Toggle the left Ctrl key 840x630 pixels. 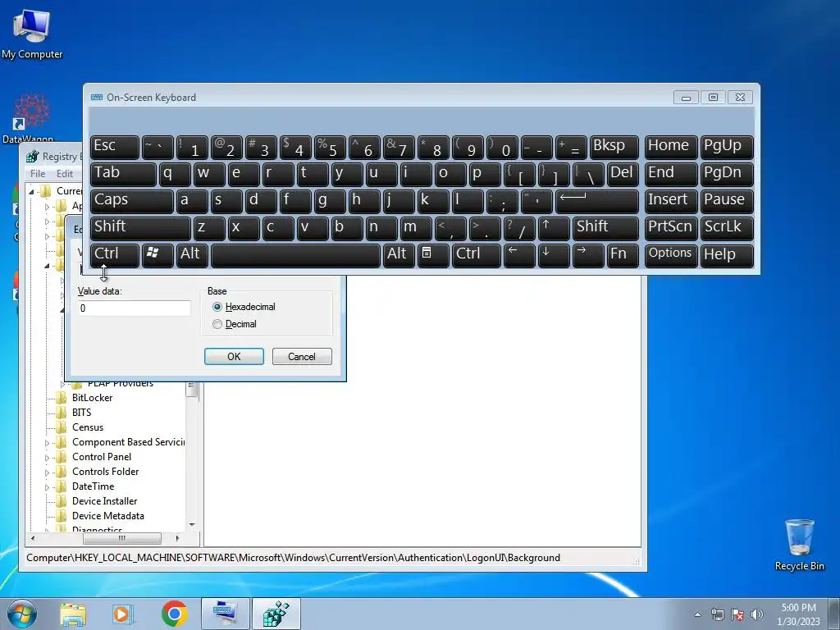115,255
